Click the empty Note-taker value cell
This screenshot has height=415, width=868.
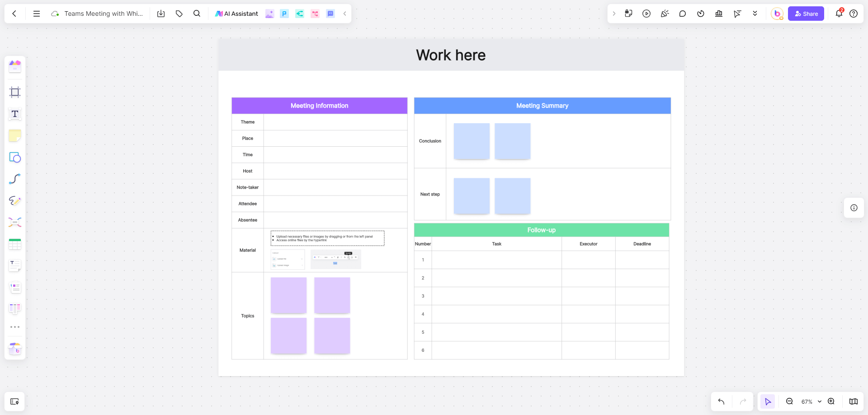point(335,187)
